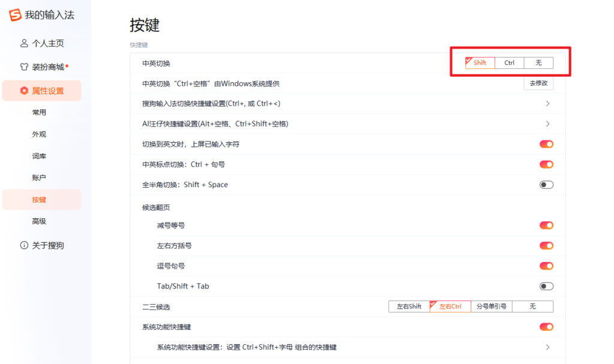Viewport: 614px width, 364px height.
Task: Choose 左右Ctrl for 二三候选
Action: tap(450, 306)
